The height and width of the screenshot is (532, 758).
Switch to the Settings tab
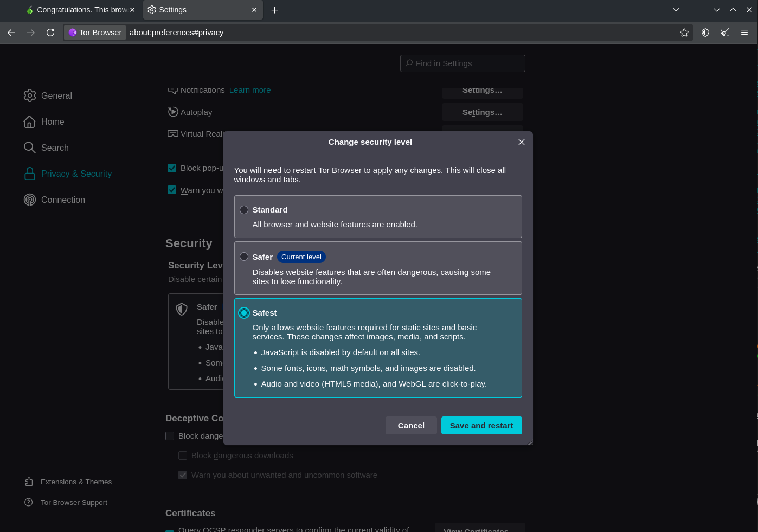coord(203,10)
